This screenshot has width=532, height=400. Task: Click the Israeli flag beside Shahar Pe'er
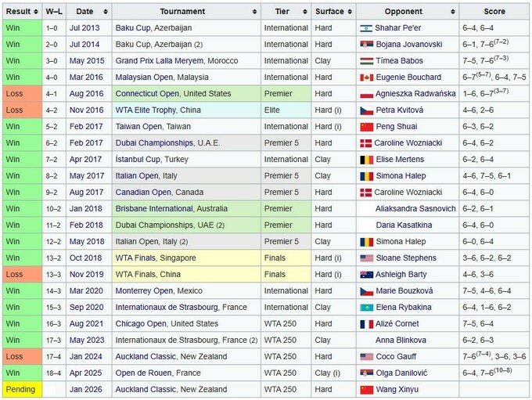[366, 28]
